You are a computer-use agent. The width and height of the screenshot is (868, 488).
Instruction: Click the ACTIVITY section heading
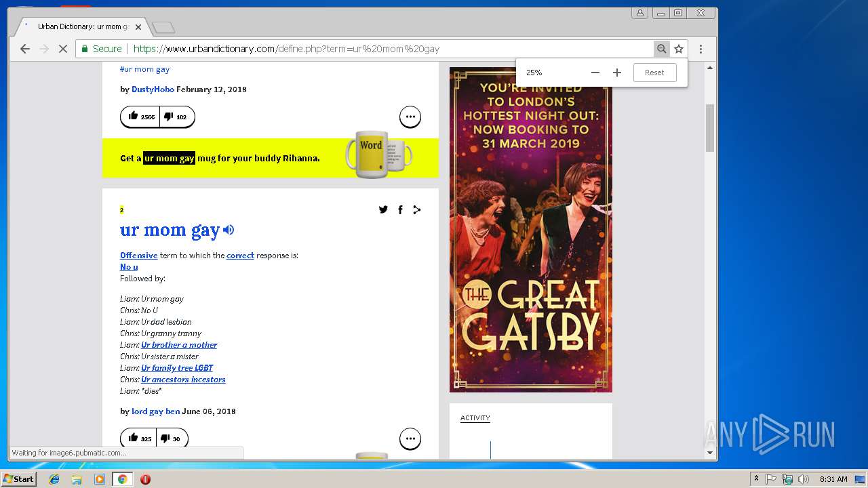(475, 418)
